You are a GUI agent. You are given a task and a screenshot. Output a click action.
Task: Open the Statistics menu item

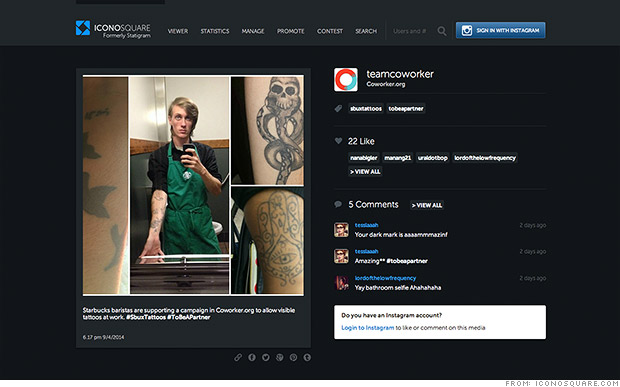tap(215, 31)
